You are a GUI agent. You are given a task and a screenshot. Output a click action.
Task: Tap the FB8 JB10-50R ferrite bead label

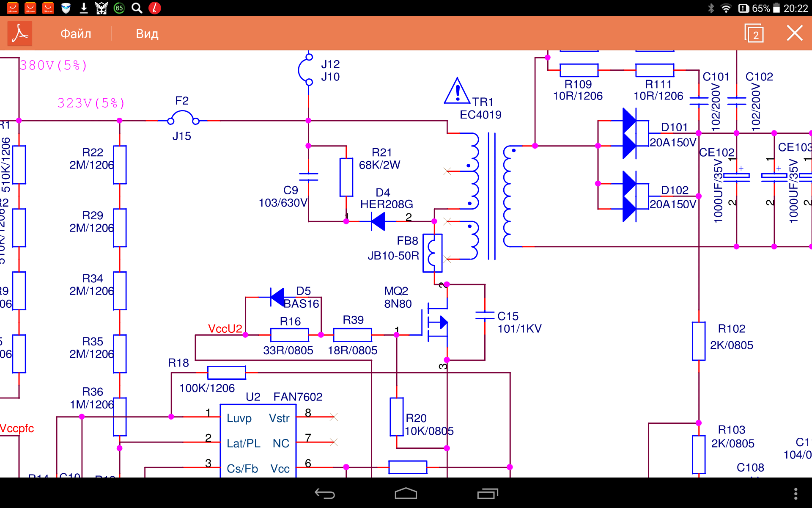(x=393, y=248)
